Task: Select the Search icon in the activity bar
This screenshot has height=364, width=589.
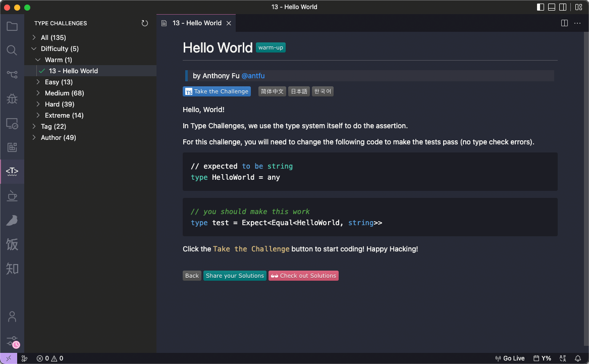Action: point(12,50)
